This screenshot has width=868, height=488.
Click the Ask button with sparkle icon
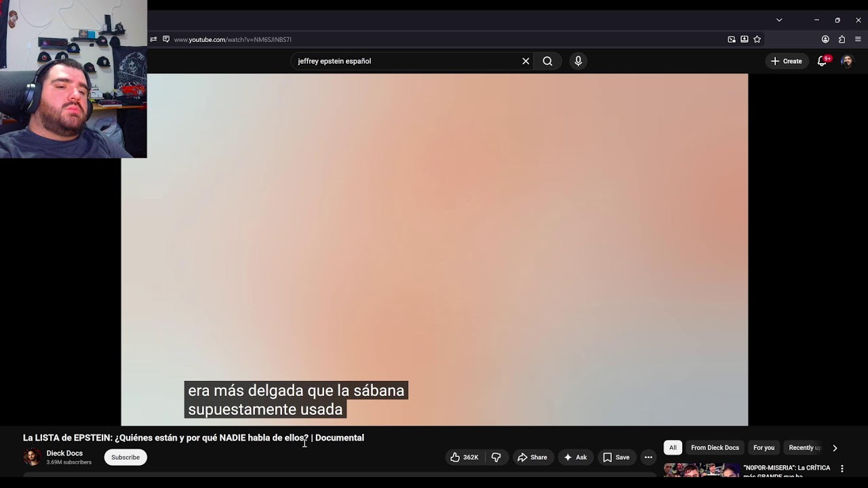[x=575, y=457]
